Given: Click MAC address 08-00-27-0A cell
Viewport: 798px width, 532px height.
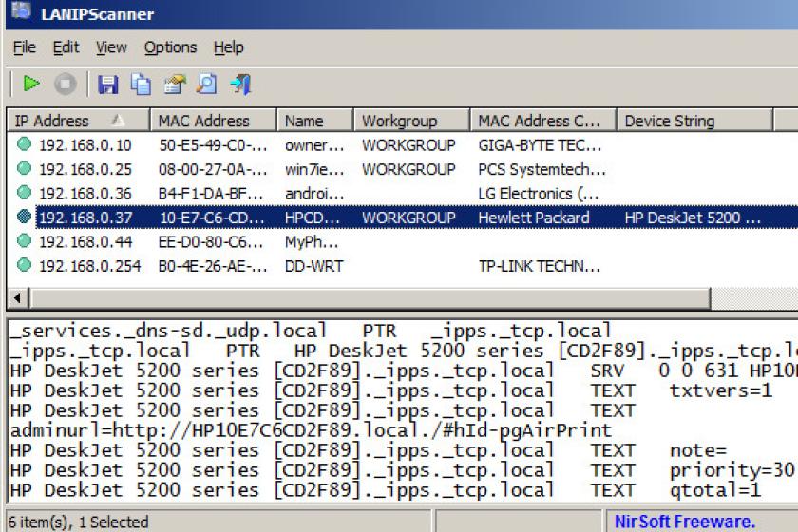Looking at the screenshot, I should [213, 169].
